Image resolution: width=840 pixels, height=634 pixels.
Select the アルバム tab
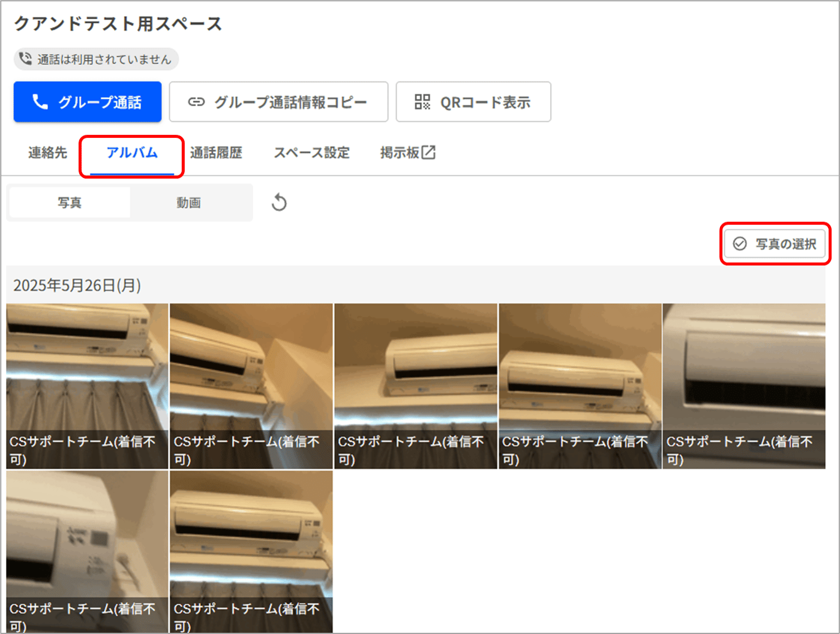(x=132, y=154)
